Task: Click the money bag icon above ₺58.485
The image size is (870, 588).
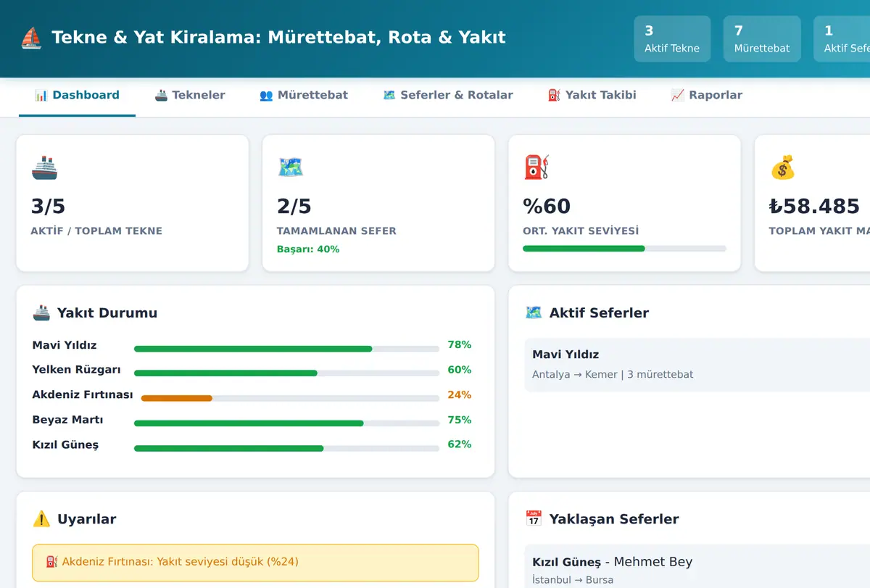Action: click(782, 167)
